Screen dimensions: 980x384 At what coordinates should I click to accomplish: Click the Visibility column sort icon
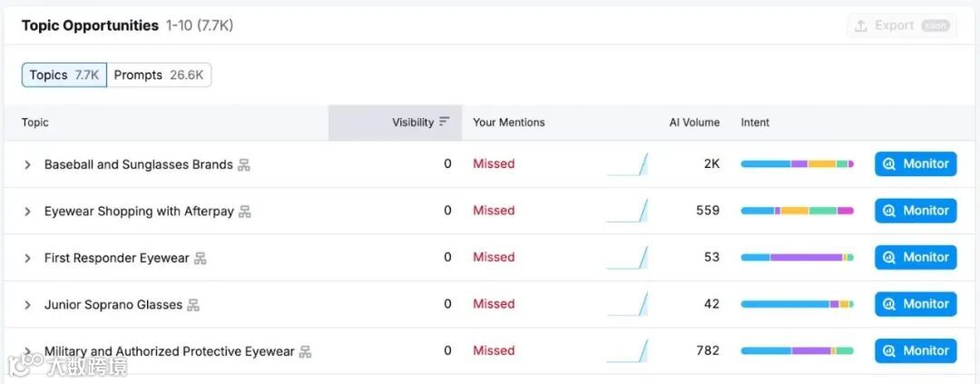445,122
